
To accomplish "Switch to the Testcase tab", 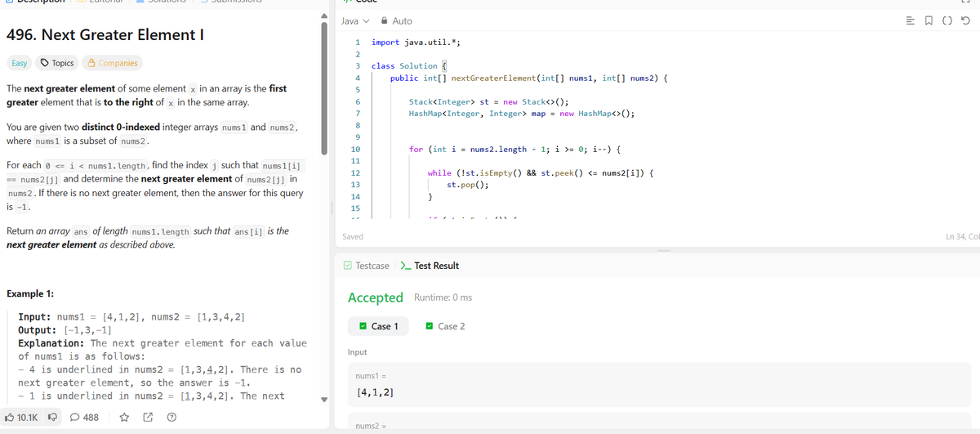I will 367,266.
